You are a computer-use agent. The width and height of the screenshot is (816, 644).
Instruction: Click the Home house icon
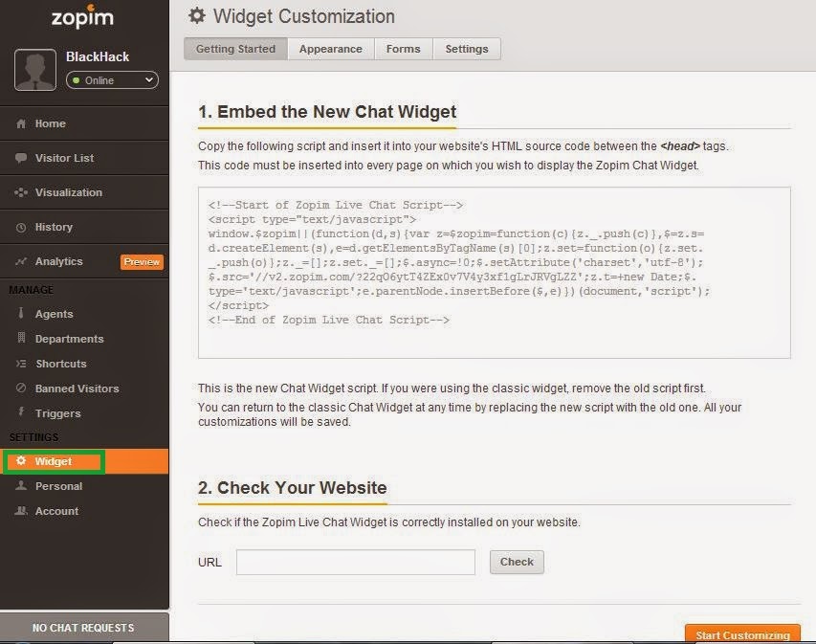(x=21, y=123)
